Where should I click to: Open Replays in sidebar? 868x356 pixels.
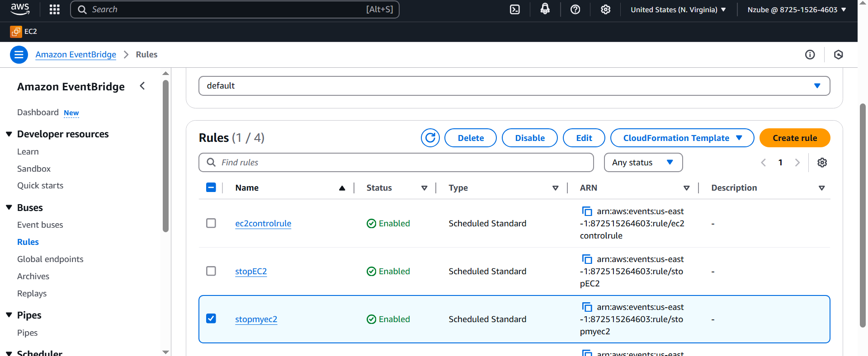(32, 294)
